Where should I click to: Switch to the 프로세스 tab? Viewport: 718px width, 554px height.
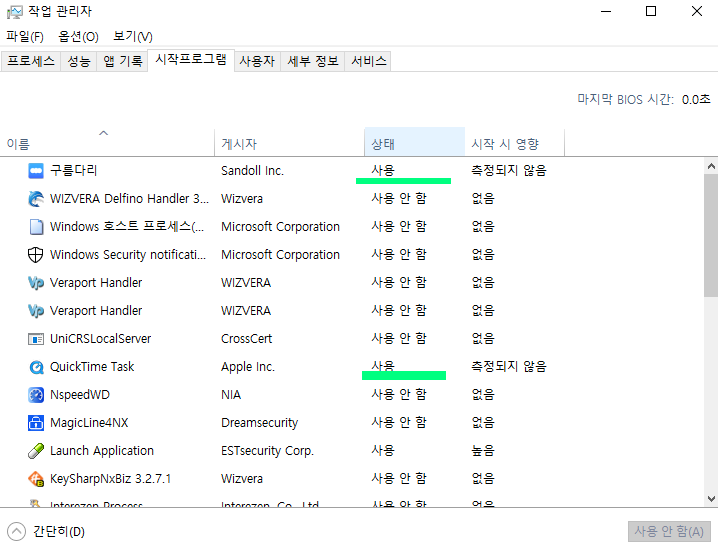tap(31, 61)
